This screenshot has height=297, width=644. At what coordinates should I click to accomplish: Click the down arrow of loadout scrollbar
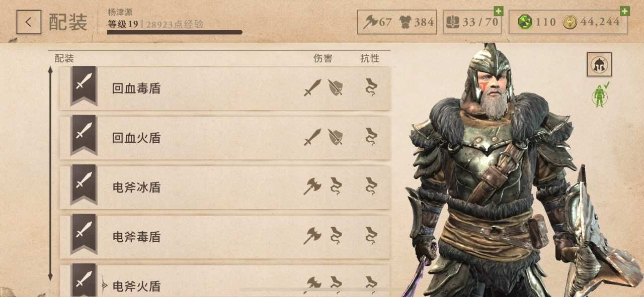(50, 277)
